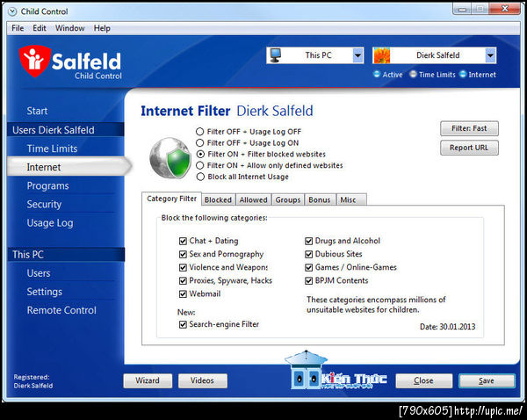Open Settings under This PC

45,292
